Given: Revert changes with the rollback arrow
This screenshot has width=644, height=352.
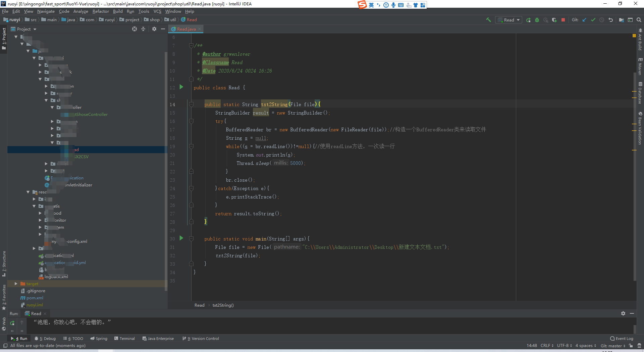Looking at the screenshot, I should tap(610, 20).
